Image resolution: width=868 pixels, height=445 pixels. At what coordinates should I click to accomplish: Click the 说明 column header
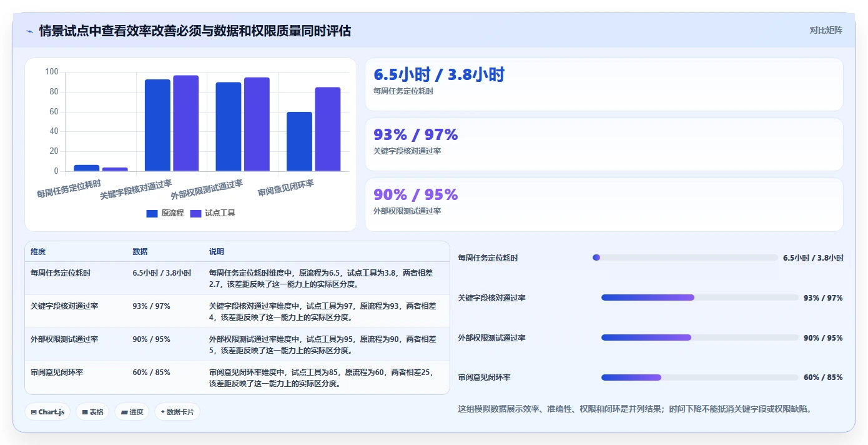point(216,252)
